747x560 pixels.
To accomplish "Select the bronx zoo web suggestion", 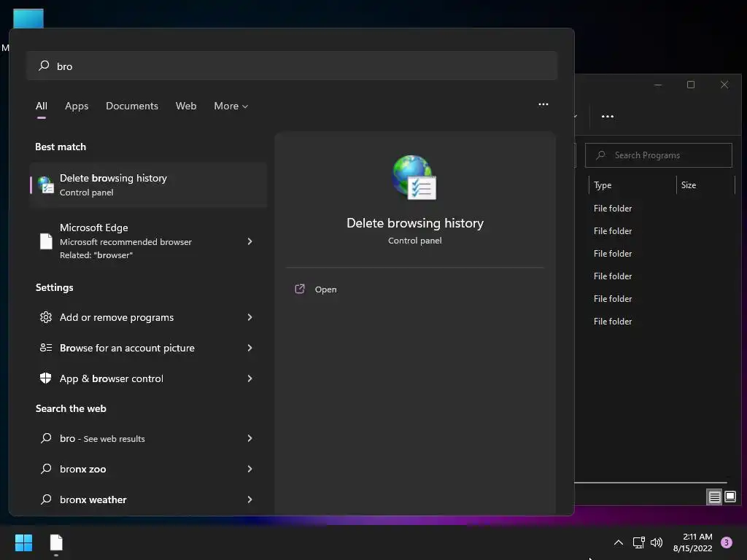I will [148, 469].
